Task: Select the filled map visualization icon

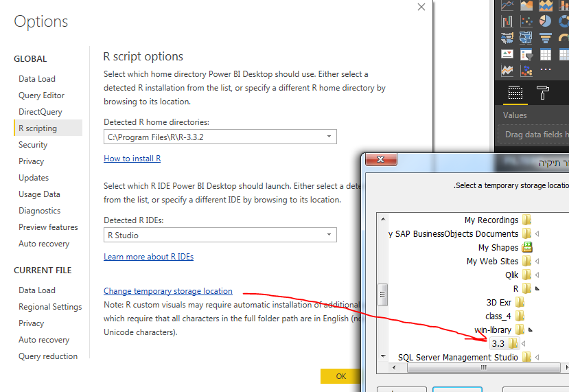Action: (x=526, y=38)
